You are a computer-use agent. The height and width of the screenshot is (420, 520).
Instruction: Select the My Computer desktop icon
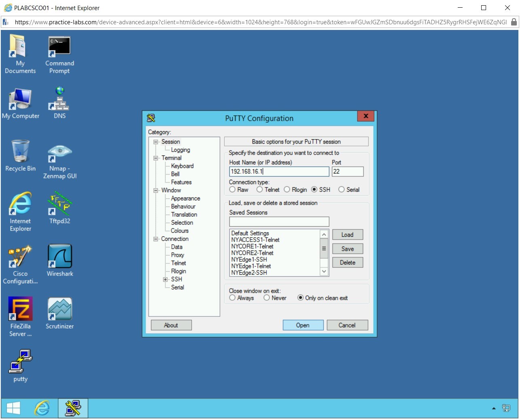click(20, 104)
